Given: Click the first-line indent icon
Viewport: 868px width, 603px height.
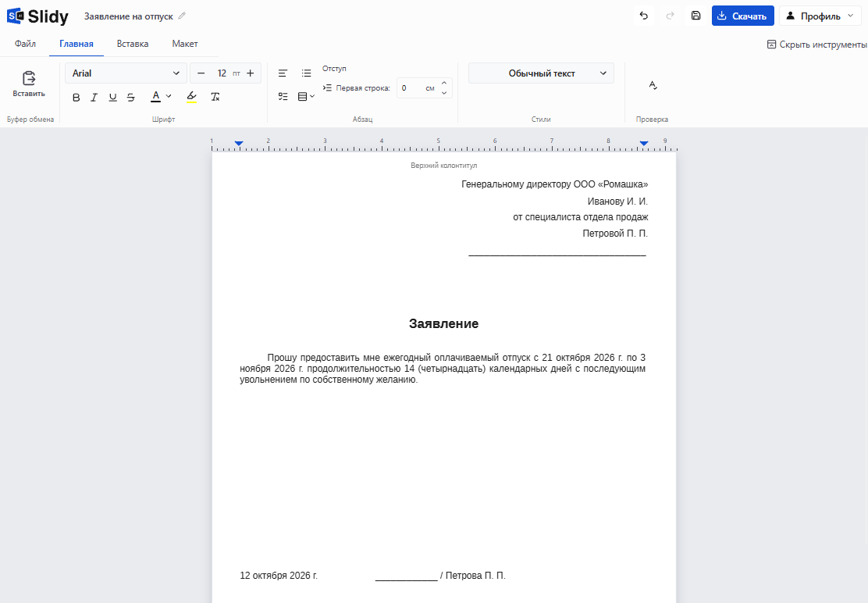Looking at the screenshot, I should pos(327,87).
